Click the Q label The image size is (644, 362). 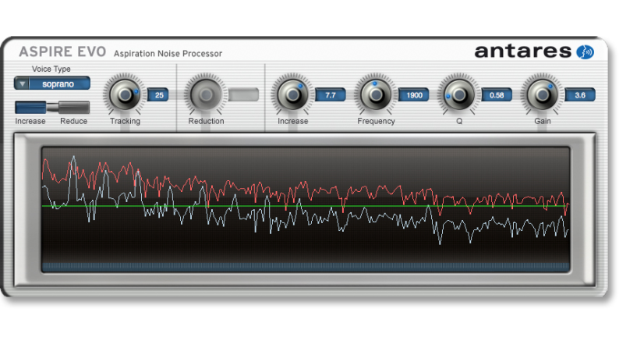pos(459,121)
